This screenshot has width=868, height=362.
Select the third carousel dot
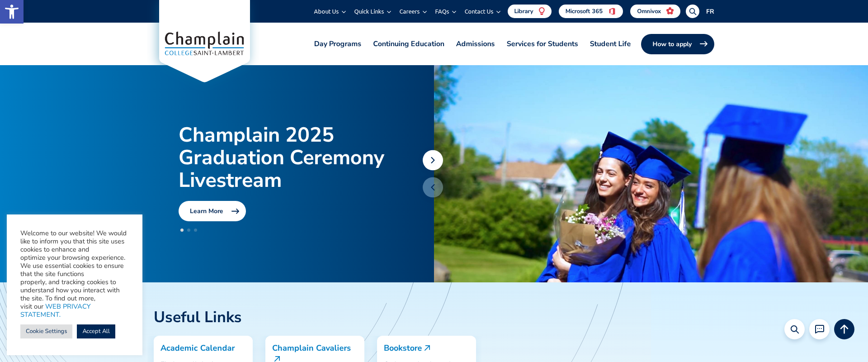click(x=196, y=230)
